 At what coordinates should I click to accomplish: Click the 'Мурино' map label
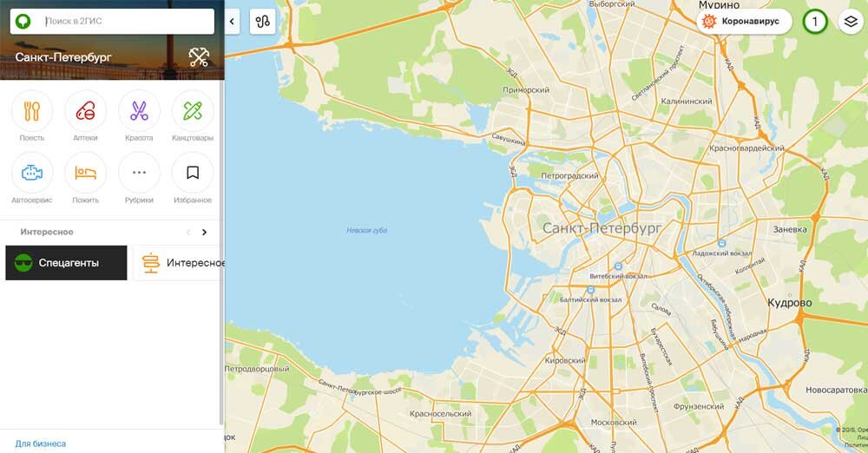719,5
